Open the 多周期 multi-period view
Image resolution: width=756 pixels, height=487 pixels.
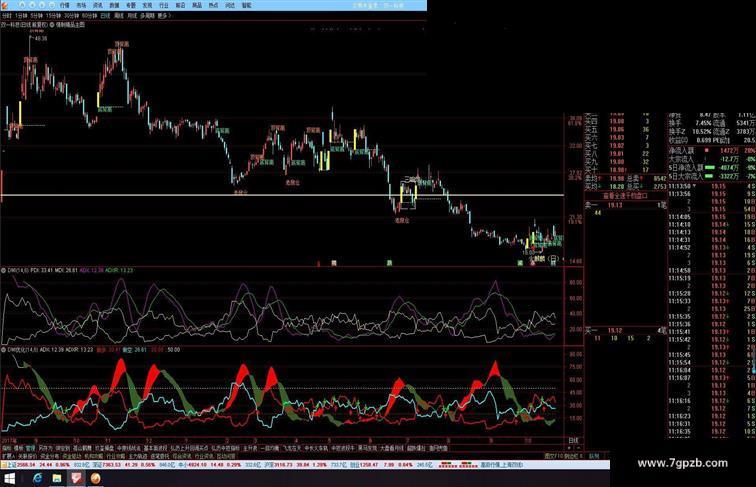click(148, 16)
